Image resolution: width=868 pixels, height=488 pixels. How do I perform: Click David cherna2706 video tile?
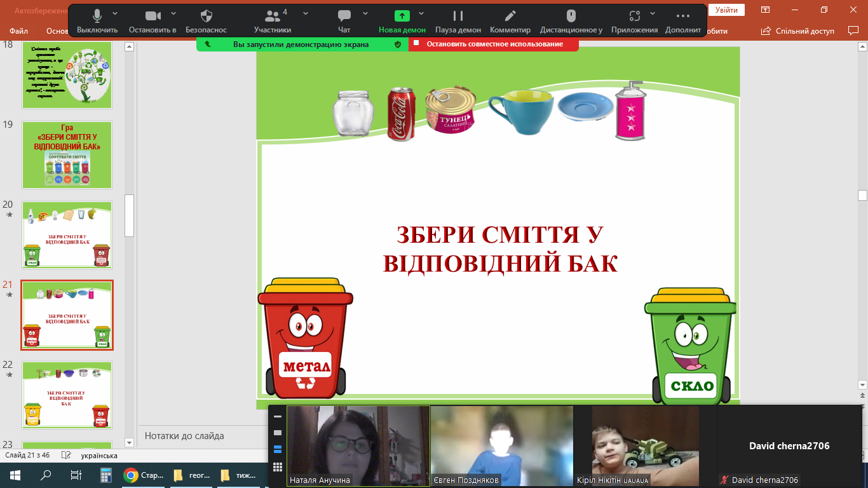[789, 446]
